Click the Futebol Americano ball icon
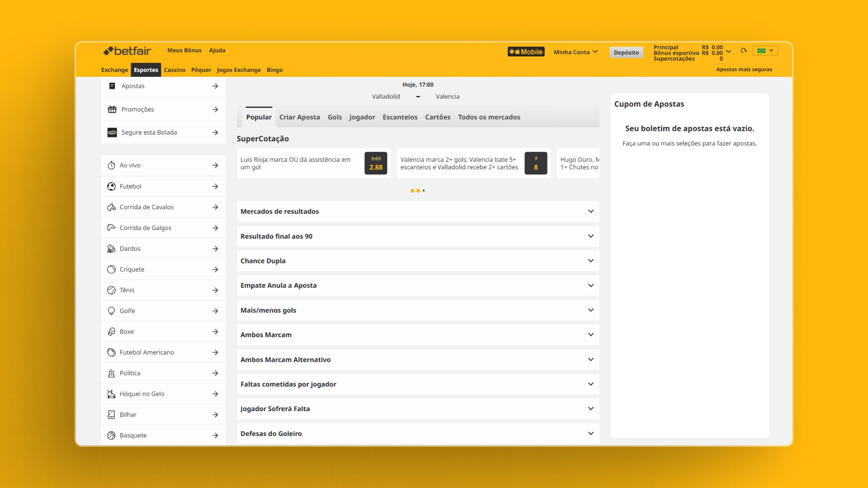 [x=111, y=352]
